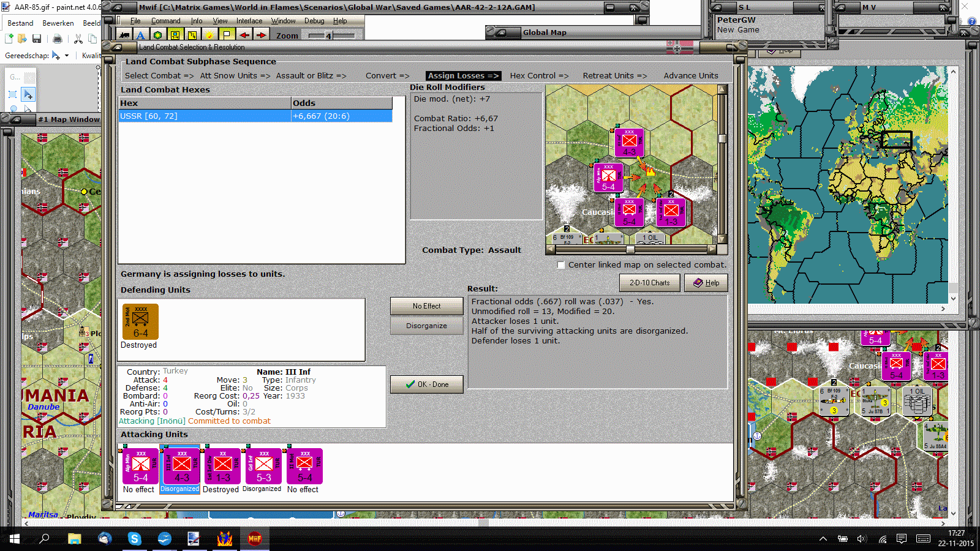Select the disorganized 5-3 attacking unit
Image resolution: width=980 pixels, height=551 pixels.
pos(263,466)
